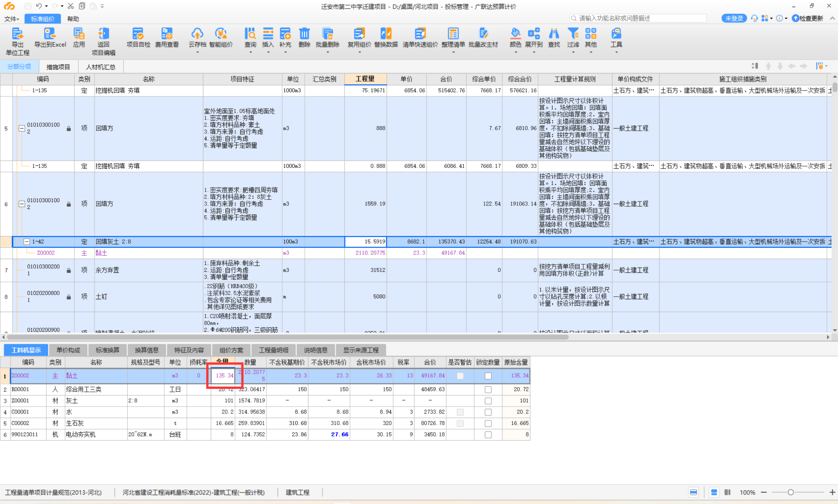This screenshot has height=504, width=838.
Task: Open the 单价构成 tab
Action: coord(68,350)
